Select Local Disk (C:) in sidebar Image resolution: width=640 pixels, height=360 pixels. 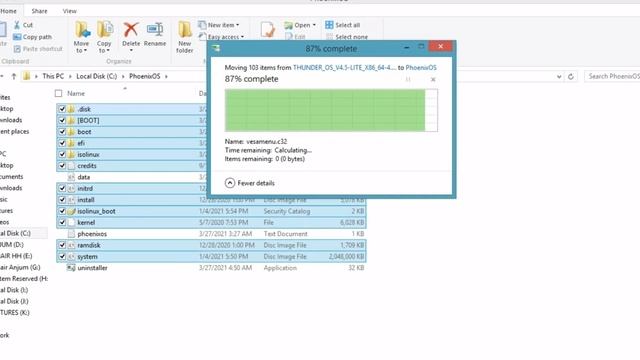15,233
